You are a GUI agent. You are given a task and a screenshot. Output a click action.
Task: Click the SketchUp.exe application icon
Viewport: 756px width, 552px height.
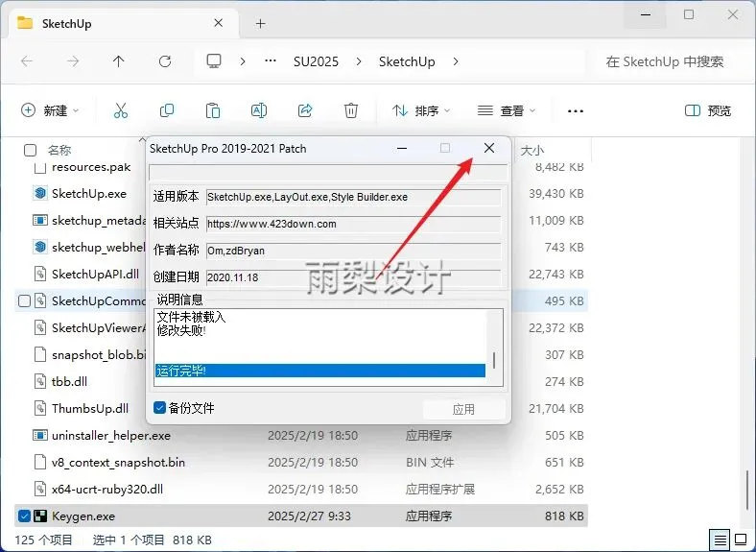coord(40,193)
